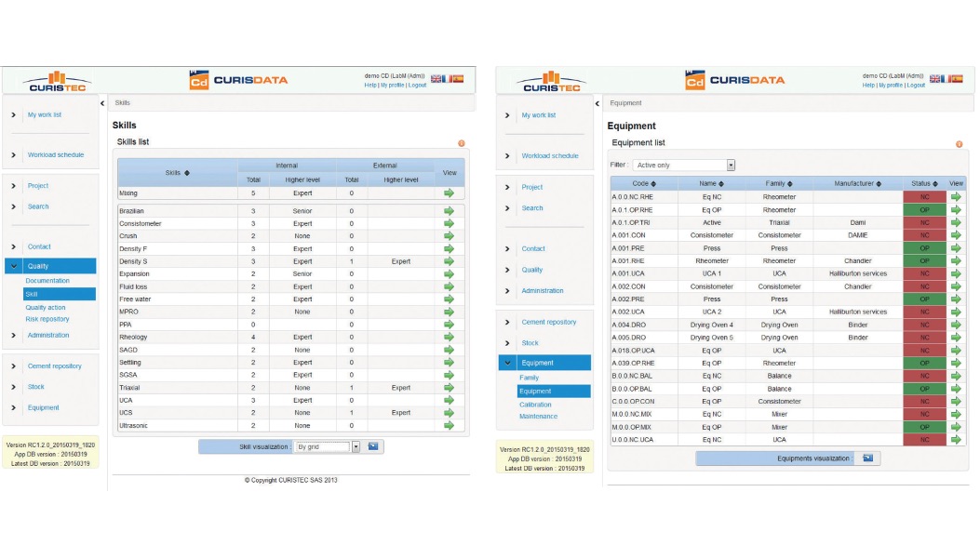Select Calibration in the Equipment submenu
980x558 pixels.
[x=535, y=405]
